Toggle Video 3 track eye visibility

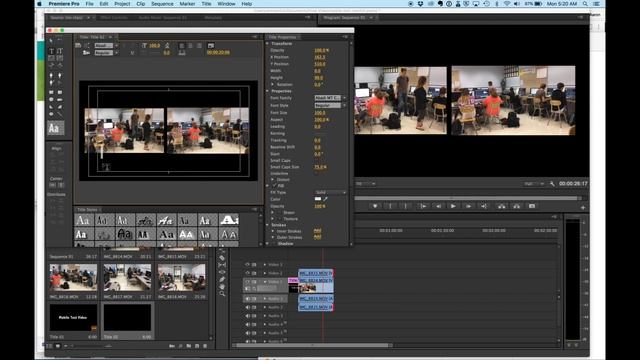247,264
